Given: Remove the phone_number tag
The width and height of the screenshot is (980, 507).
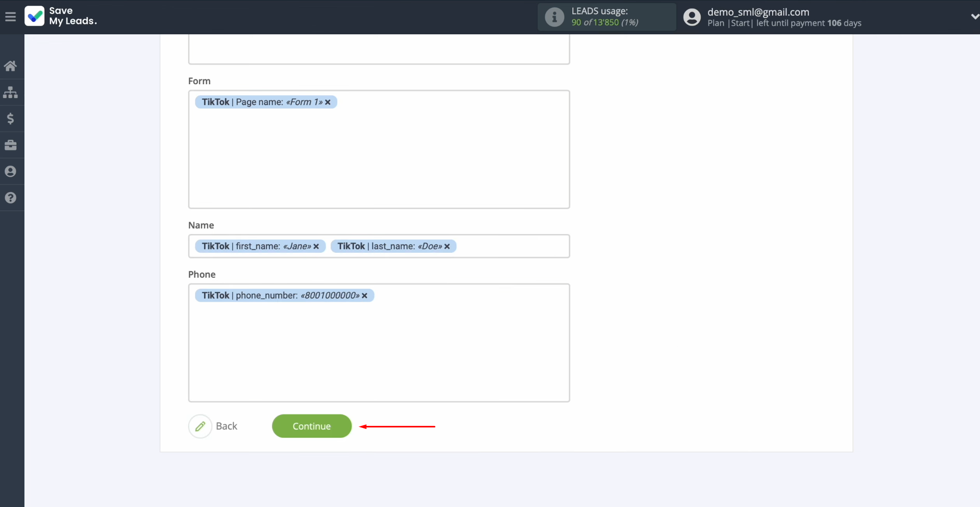Looking at the screenshot, I should pos(365,296).
